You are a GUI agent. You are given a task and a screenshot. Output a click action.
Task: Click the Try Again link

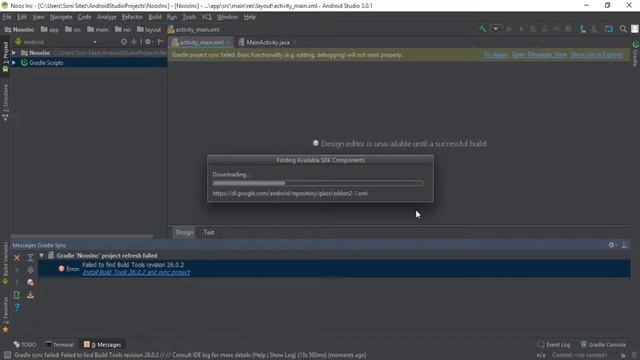tap(496, 55)
